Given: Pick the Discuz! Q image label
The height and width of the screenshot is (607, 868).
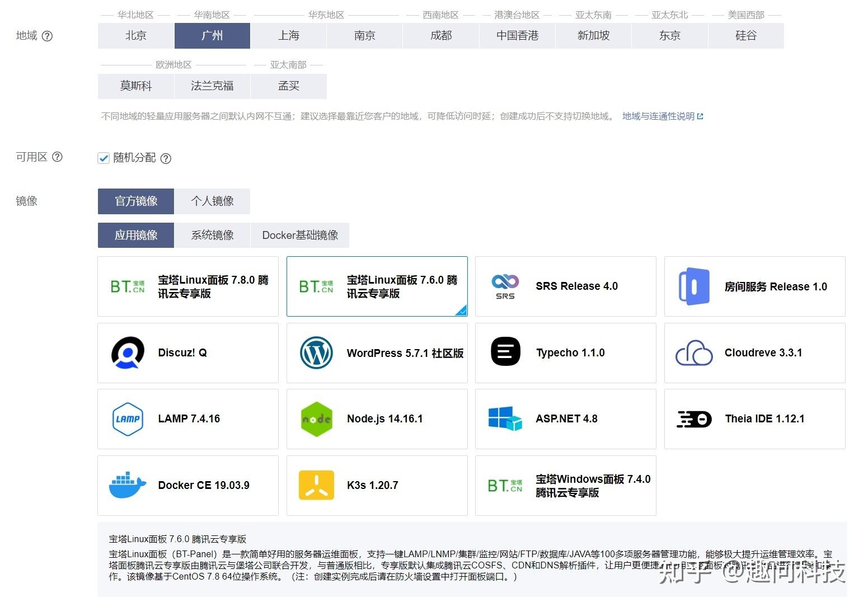Looking at the screenshot, I should tap(182, 353).
